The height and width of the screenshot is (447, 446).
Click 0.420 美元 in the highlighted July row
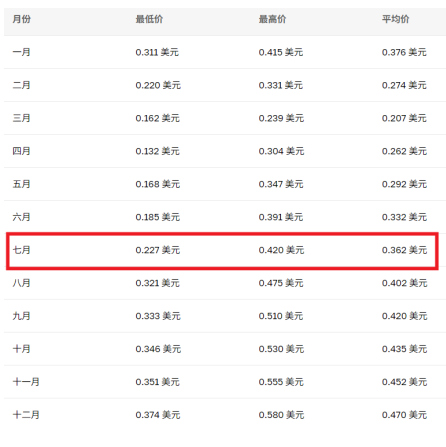click(x=281, y=250)
